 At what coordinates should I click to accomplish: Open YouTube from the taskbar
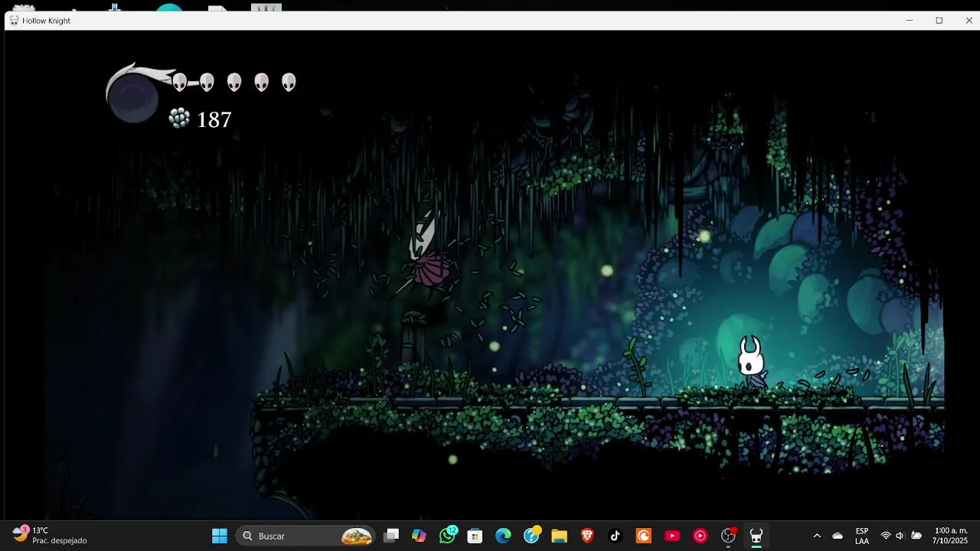pyautogui.click(x=672, y=536)
